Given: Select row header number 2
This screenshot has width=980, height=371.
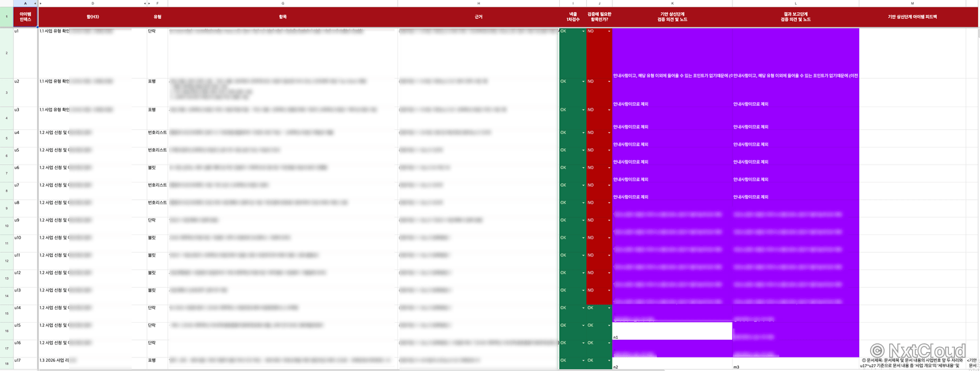Looking at the screenshot, I should click(x=7, y=53).
